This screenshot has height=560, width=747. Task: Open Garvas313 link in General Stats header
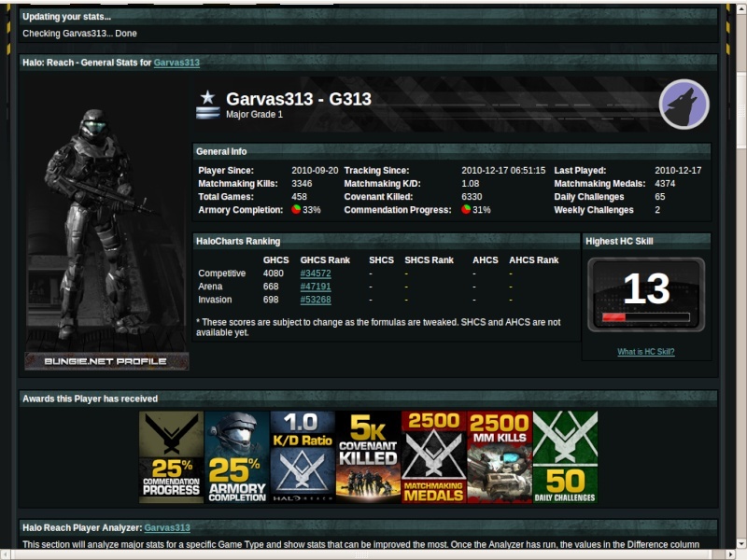click(176, 63)
